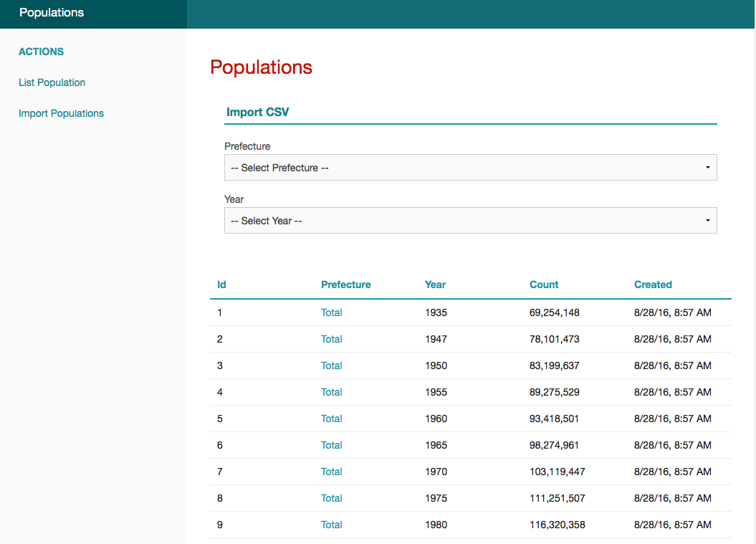Sort table by Id column
The image size is (756, 544).
(x=221, y=285)
